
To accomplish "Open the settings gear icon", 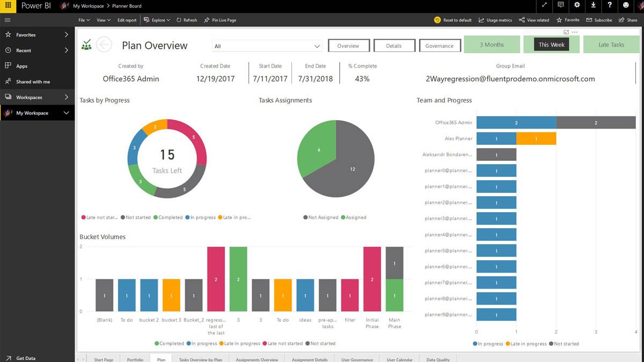I will [x=577, y=5].
